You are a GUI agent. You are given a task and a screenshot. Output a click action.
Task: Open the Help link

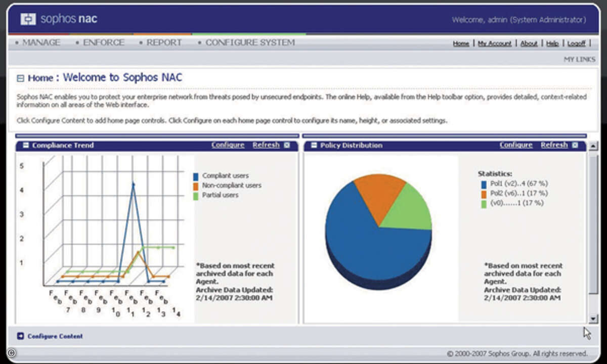point(552,43)
